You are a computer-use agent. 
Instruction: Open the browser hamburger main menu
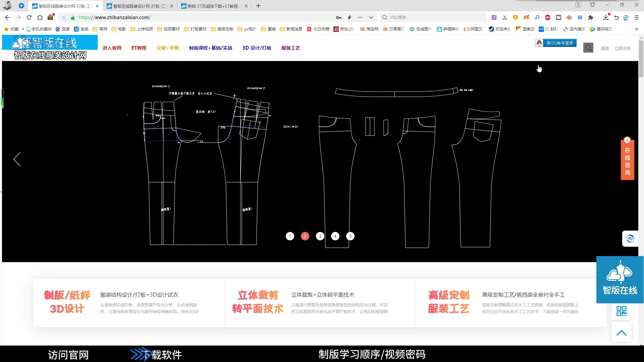(637, 17)
